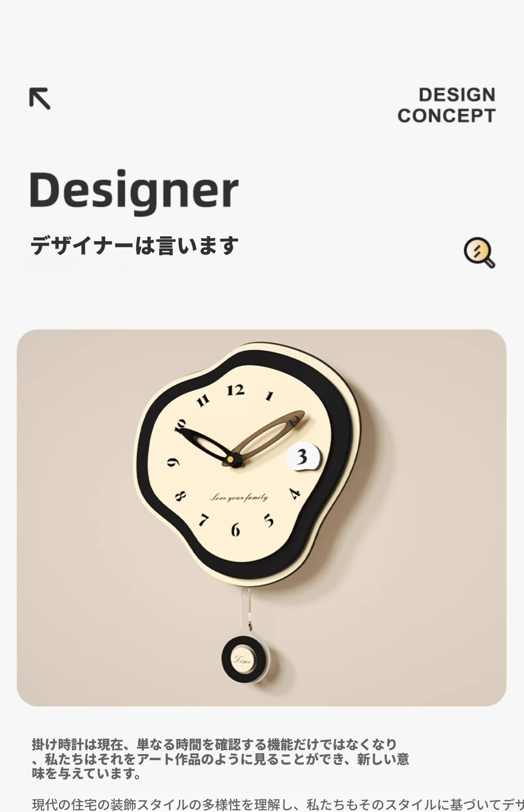524x812 pixels.
Task: Select the white number 3 bubble on clock
Action: 303,457
